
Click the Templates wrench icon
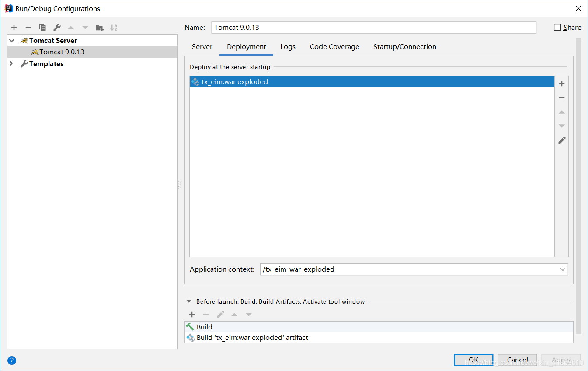click(x=24, y=64)
